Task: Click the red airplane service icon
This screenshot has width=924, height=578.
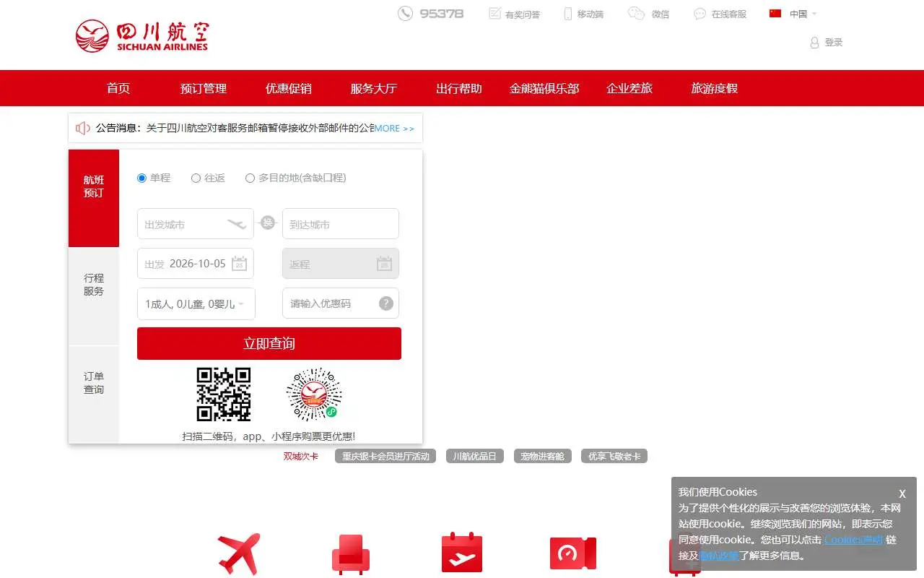Action: click(239, 554)
